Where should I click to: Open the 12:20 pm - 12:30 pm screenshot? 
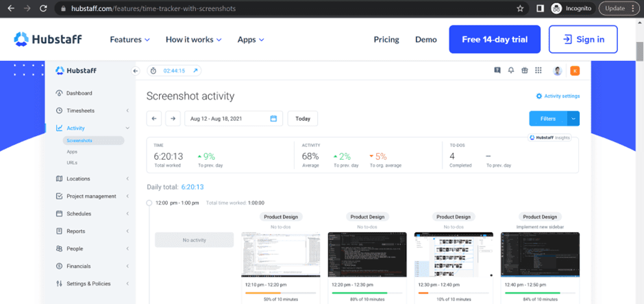367,255
